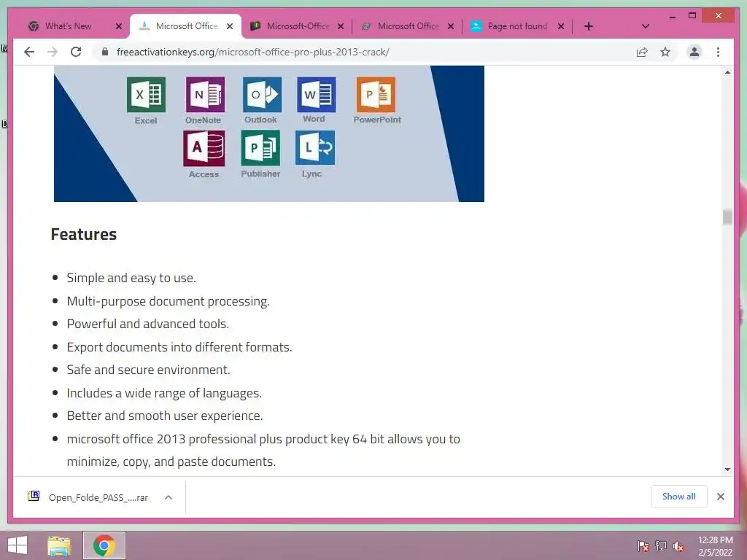View site security lock information
The height and width of the screenshot is (560, 747).
point(105,52)
